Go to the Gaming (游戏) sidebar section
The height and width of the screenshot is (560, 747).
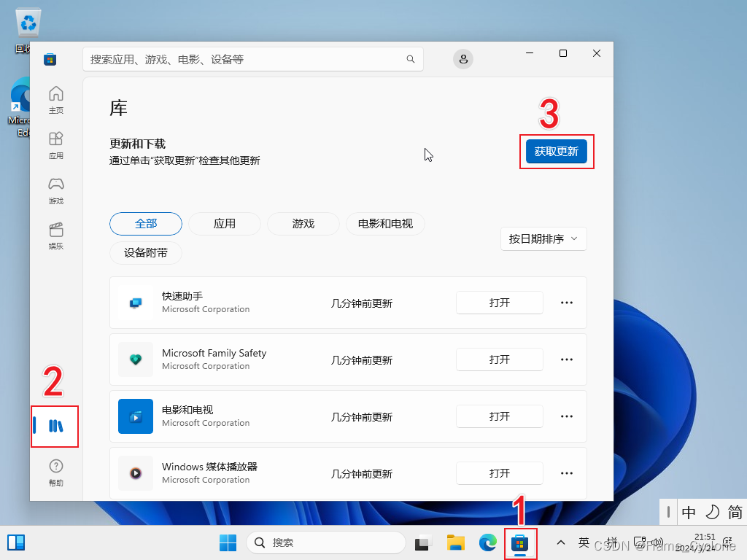click(x=55, y=190)
